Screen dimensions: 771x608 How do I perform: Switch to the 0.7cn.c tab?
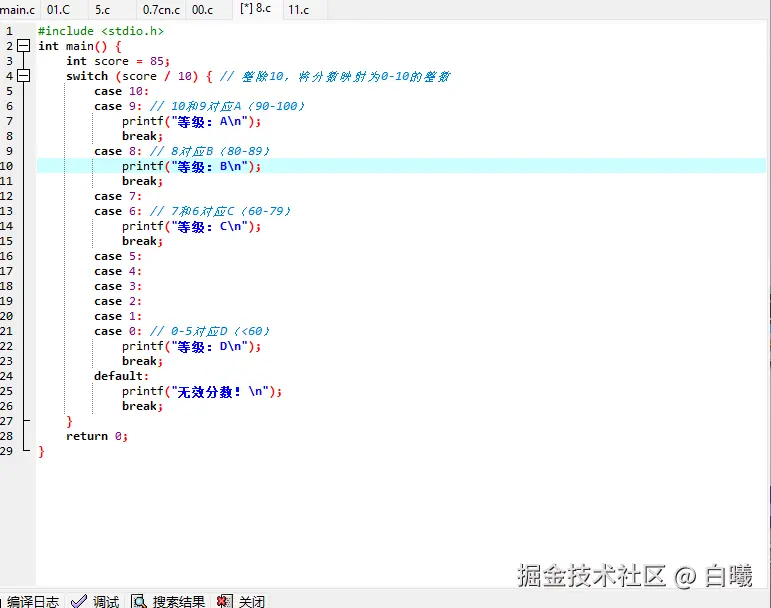tap(161, 10)
